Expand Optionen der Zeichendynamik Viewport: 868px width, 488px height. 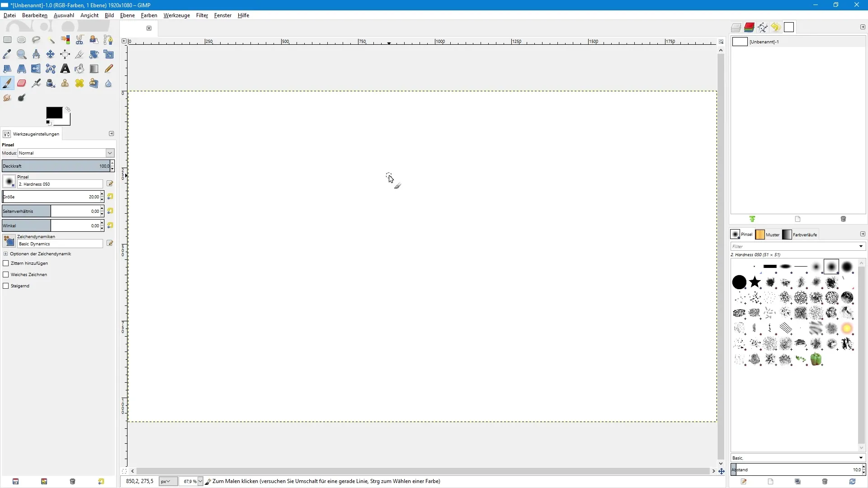pos(5,254)
